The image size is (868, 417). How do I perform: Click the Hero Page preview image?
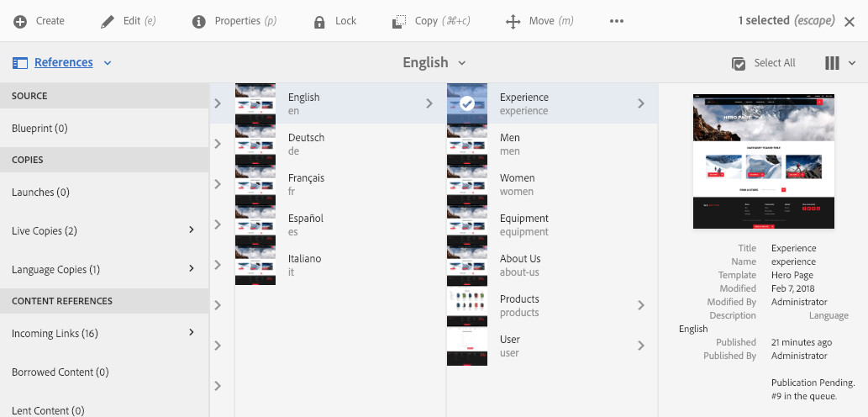[x=764, y=161]
